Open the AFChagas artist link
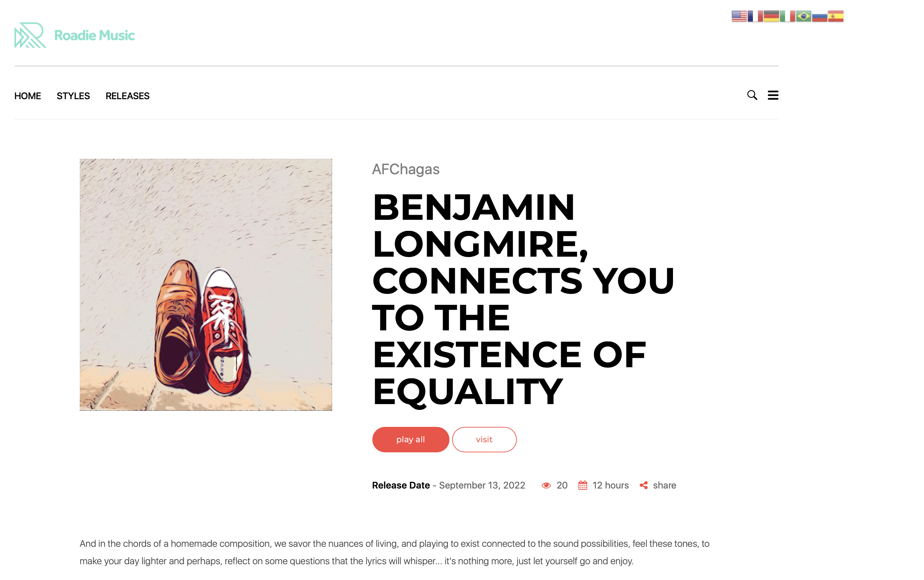 (x=406, y=169)
